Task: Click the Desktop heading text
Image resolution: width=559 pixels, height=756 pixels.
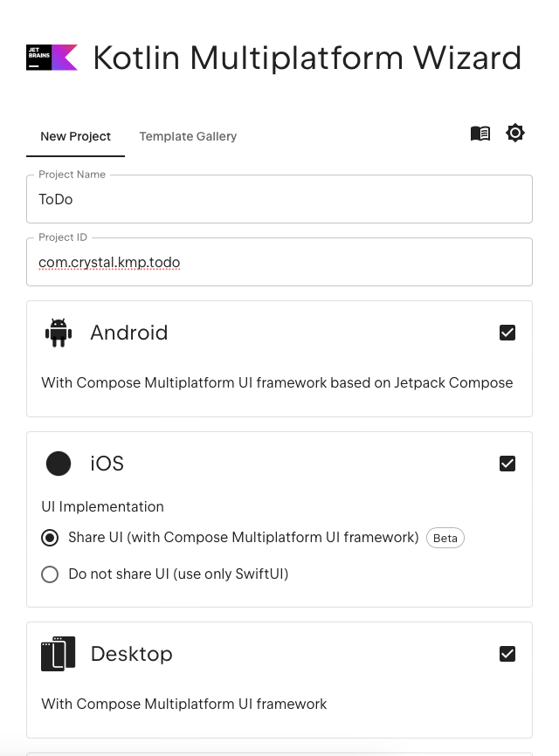Action: pos(132,654)
